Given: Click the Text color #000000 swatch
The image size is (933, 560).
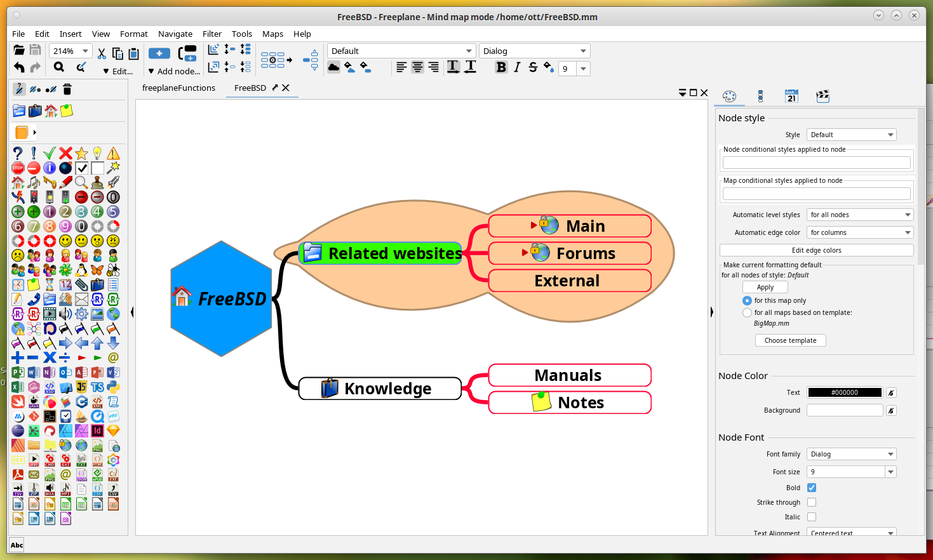Looking at the screenshot, I should pyautogui.click(x=845, y=392).
